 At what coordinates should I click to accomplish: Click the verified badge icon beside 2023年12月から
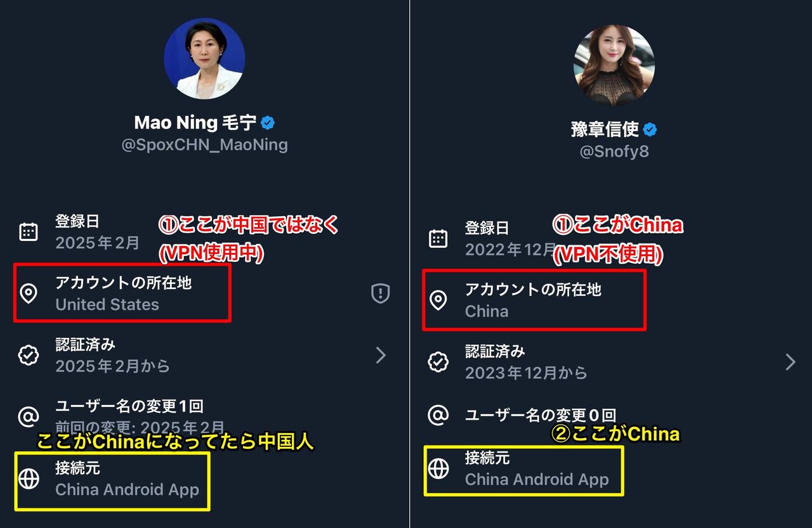(x=438, y=361)
